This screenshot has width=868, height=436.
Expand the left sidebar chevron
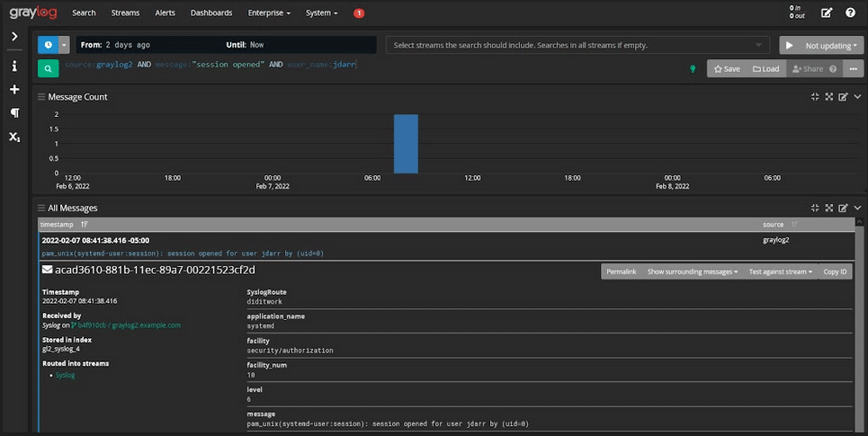click(x=14, y=36)
